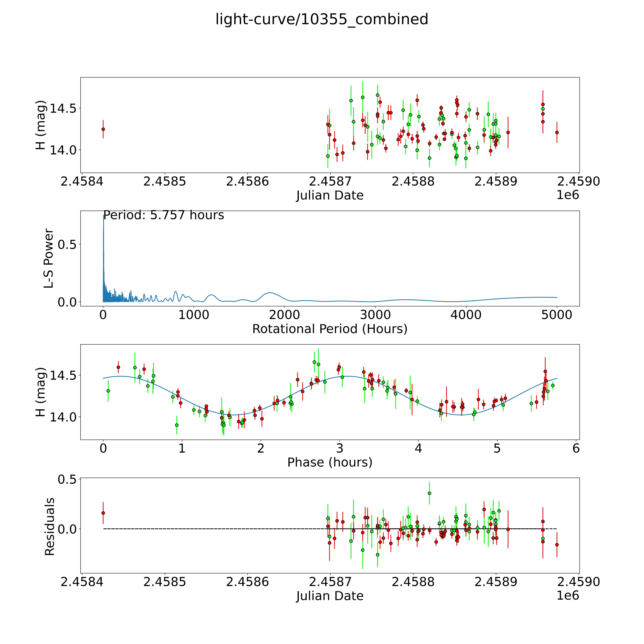Click the Julian Date label under top plot
The image size is (644, 644).
[x=330, y=195]
